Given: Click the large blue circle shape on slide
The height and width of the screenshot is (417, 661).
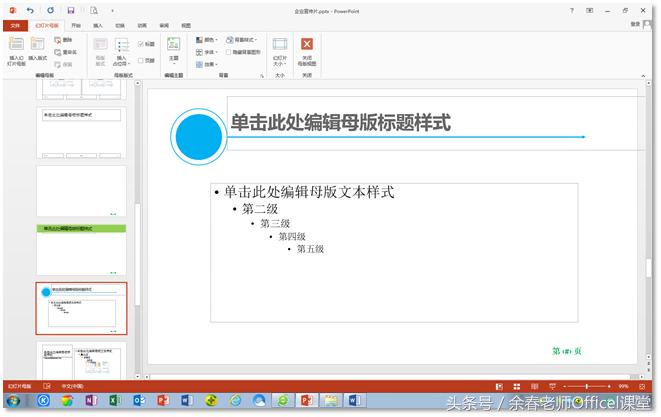Looking at the screenshot, I should pos(199,137).
